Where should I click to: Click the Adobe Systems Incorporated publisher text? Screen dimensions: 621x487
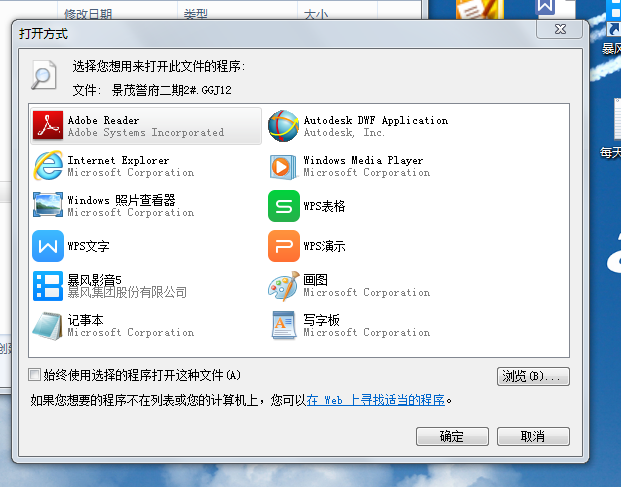146,132
